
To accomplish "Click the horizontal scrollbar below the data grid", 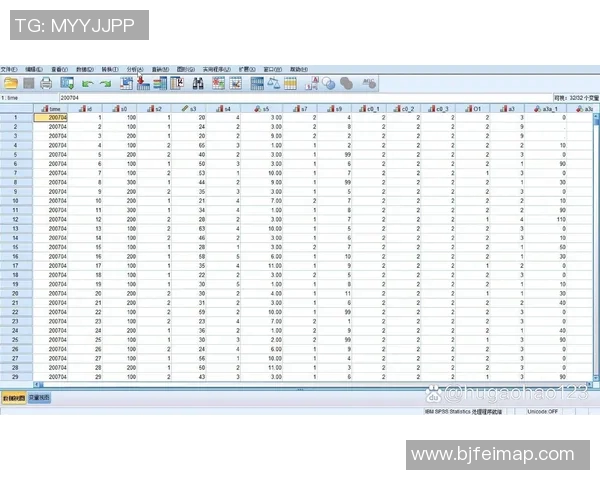I will pyautogui.click(x=300, y=389).
